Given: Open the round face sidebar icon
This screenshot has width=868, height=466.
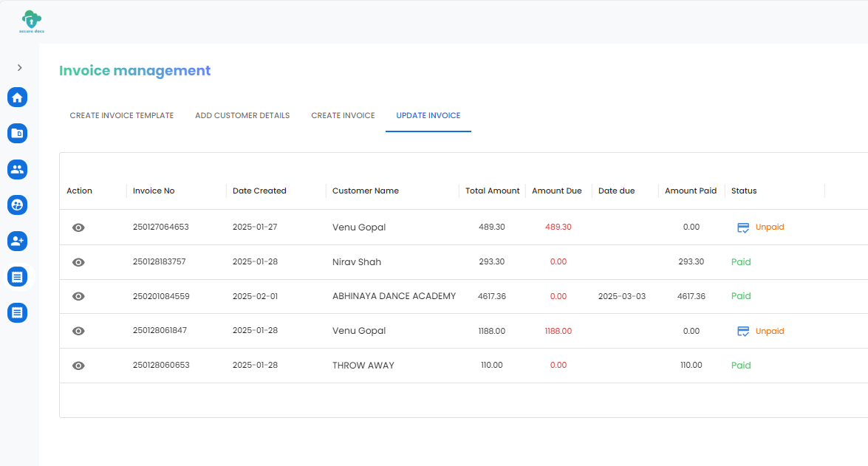Looking at the screenshot, I should (17, 205).
